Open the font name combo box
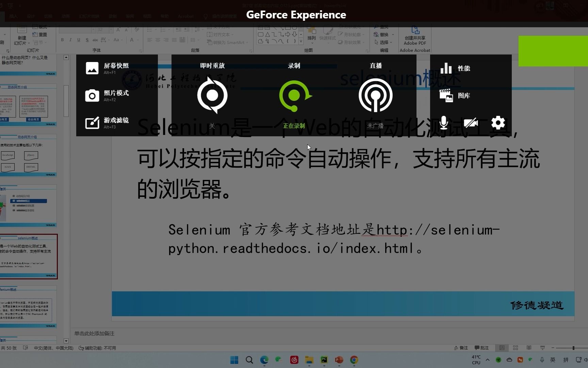The height and width of the screenshot is (368, 588). 77,30
